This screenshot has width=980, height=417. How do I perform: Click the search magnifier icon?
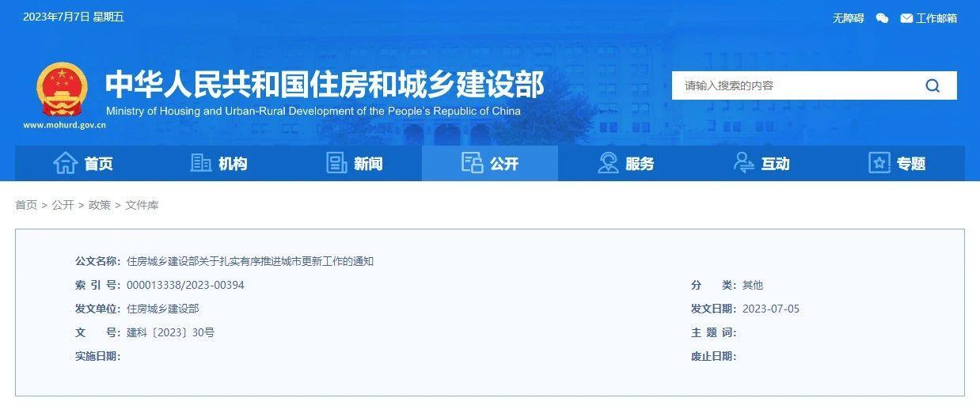pyautogui.click(x=933, y=85)
